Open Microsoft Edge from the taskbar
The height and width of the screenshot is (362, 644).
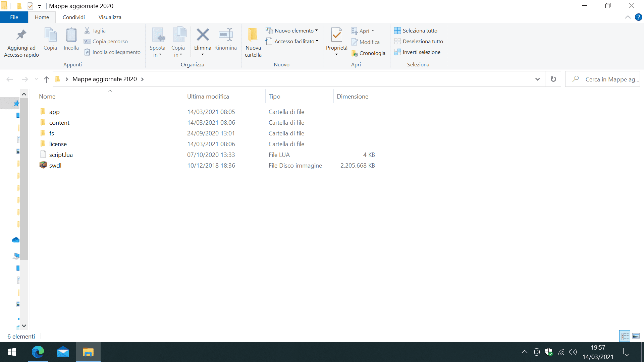click(x=38, y=352)
